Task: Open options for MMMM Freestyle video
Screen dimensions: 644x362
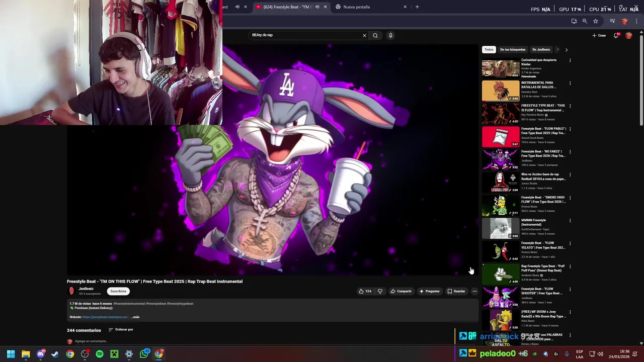Action: pyautogui.click(x=570, y=221)
